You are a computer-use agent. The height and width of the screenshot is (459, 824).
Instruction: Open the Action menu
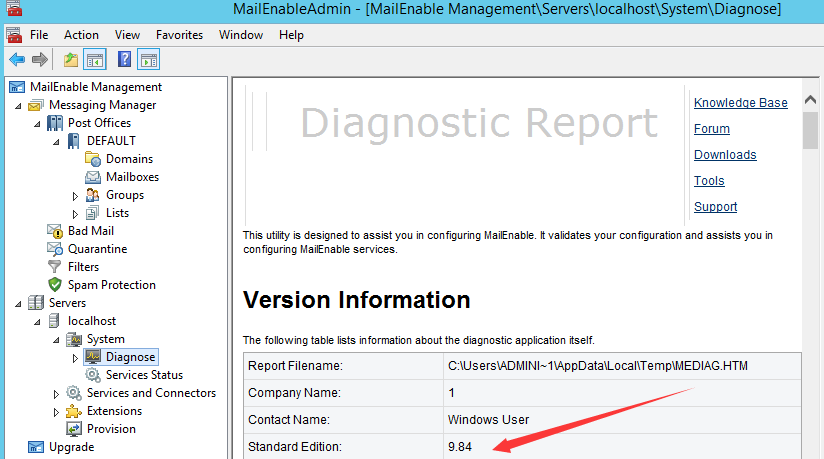point(81,35)
